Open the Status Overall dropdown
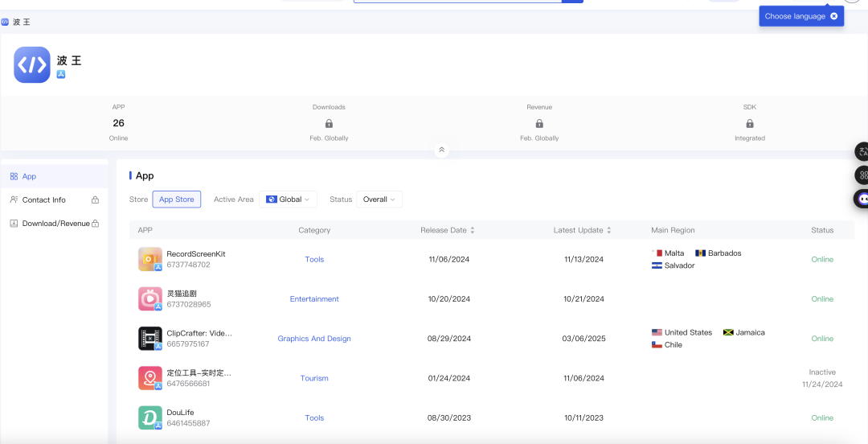The height and width of the screenshot is (444, 868). (x=379, y=199)
